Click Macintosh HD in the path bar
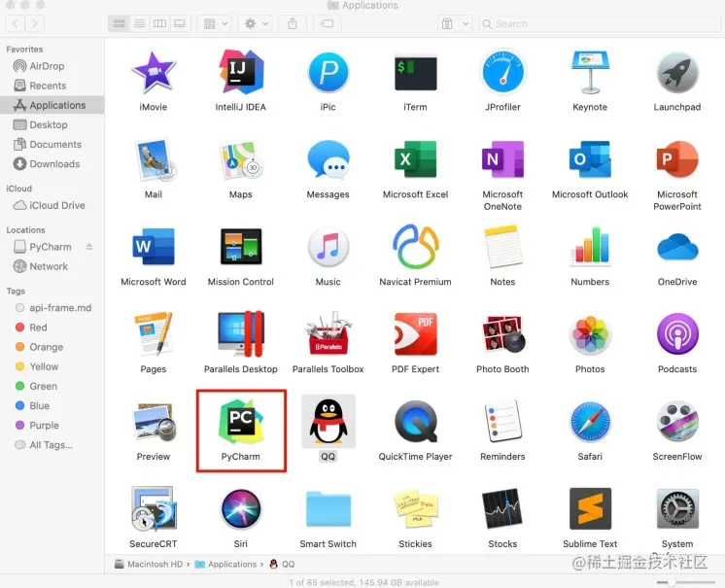Viewport: 725px width, 588px height. [149, 564]
